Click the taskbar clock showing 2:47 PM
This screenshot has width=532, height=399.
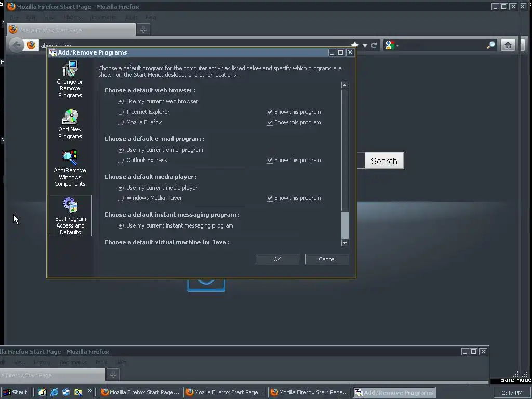[x=512, y=393]
